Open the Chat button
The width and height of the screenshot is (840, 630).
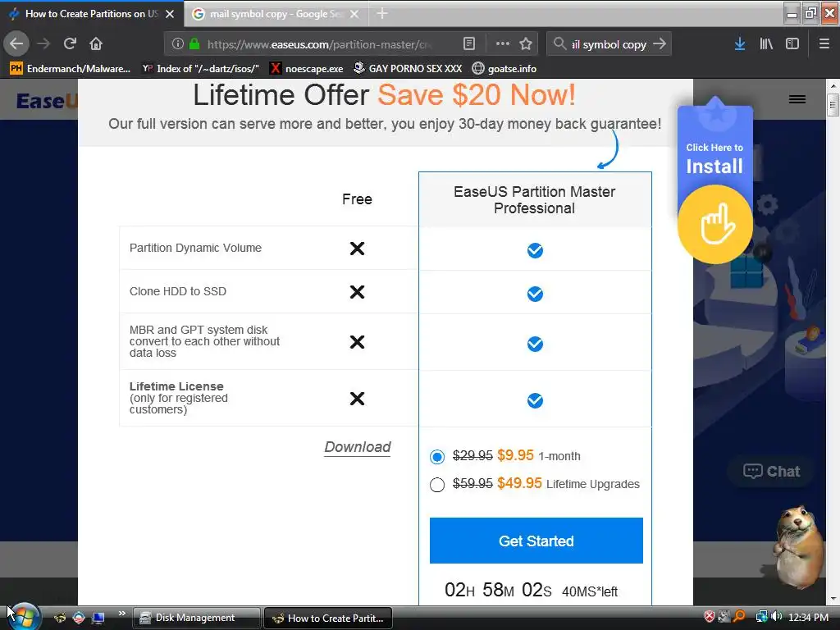(771, 472)
